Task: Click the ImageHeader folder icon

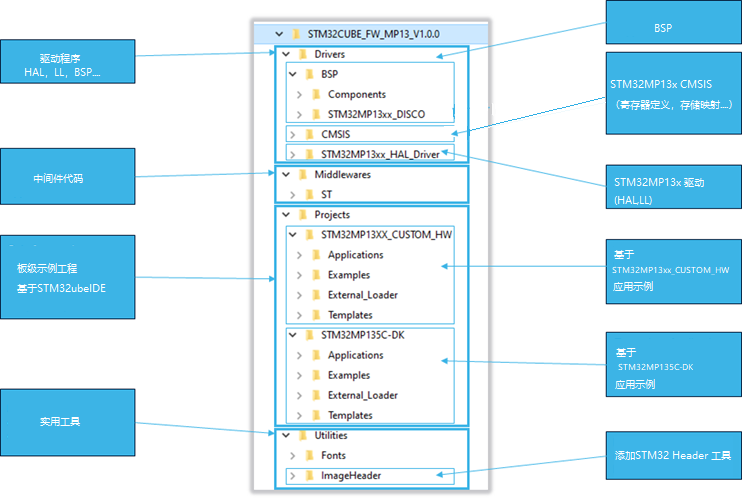Action: click(309, 475)
